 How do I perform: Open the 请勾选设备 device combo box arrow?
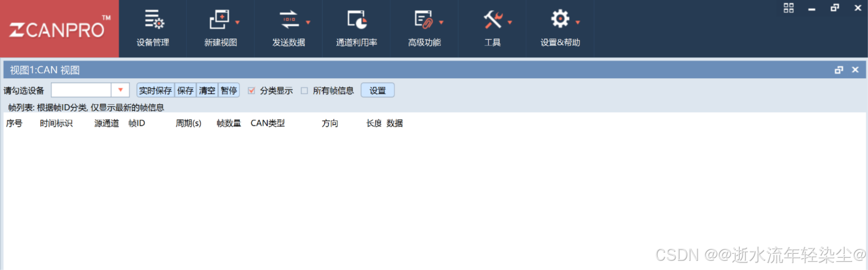(x=121, y=90)
